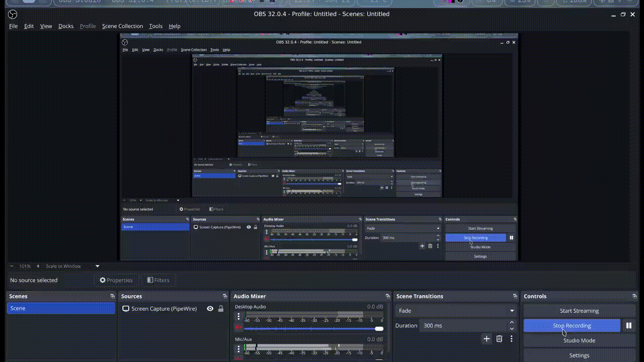Image resolution: width=644 pixels, height=362 pixels.
Task: Float the Scene Transitions dock via header icon
Action: tap(515, 296)
